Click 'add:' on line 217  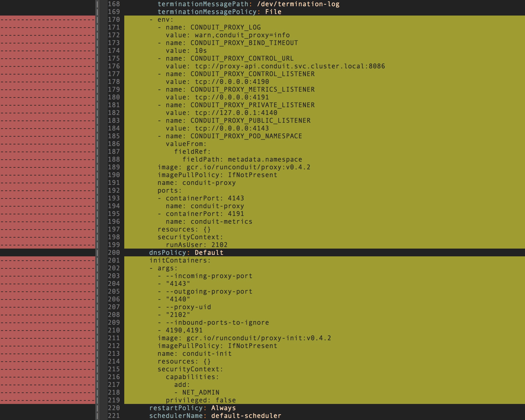(x=182, y=385)
